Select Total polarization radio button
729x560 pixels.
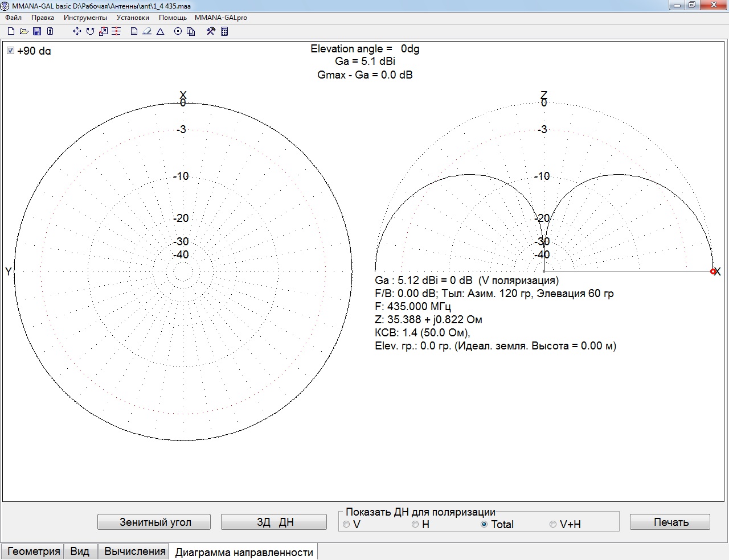click(484, 524)
